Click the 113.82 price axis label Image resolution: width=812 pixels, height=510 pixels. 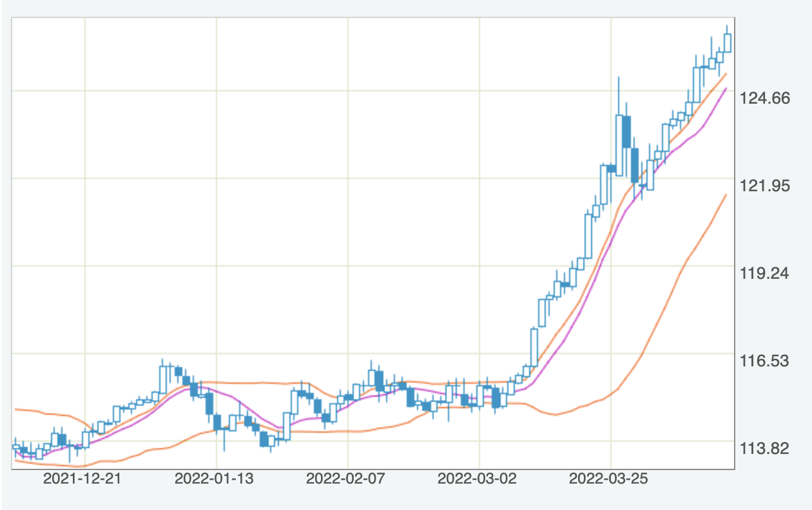(x=766, y=448)
